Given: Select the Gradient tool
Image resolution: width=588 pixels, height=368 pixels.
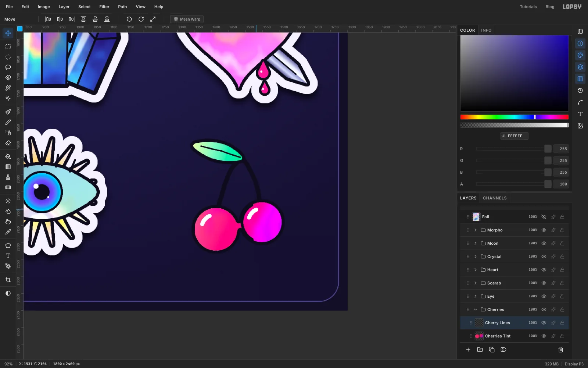Looking at the screenshot, I should pos(8,167).
